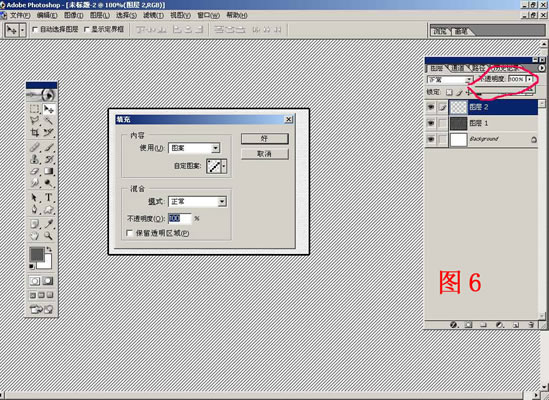Select the Notes tool
Viewport: 549px width, 400px height.
[x=34, y=224]
